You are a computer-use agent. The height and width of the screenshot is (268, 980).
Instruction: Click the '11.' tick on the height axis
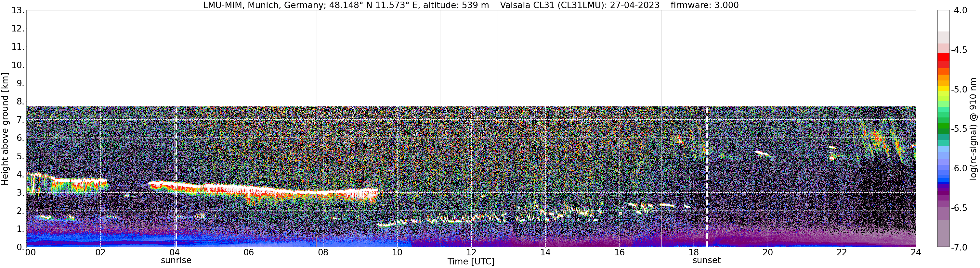point(18,47)
